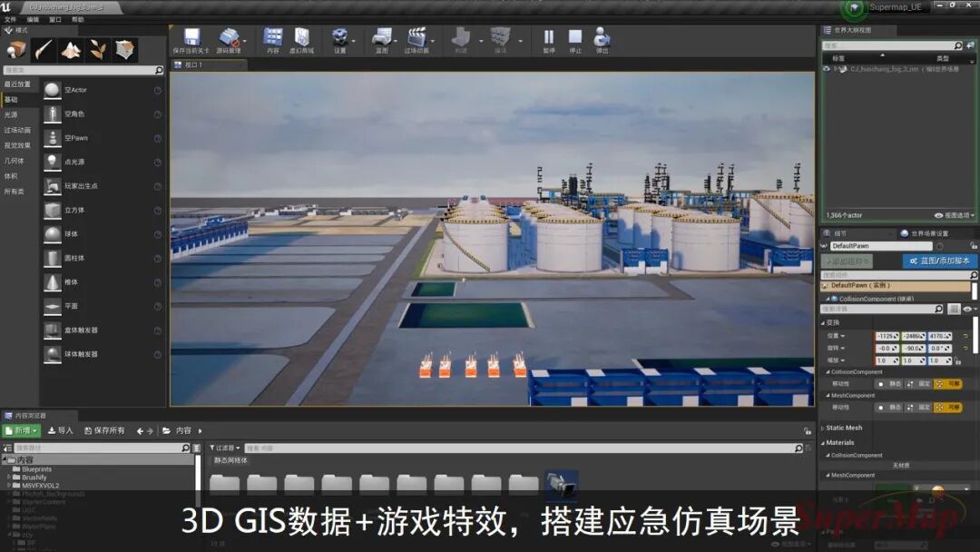Click the 蓝图/添加脚本 button
The height and width of the screenshot is (552, 980).
[940, 261]
